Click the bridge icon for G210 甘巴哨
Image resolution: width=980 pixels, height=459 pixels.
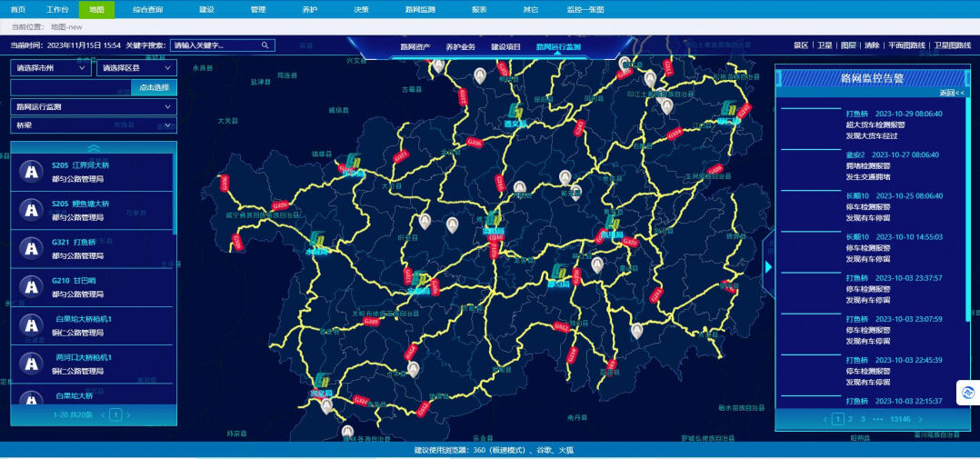coord(31,286)
